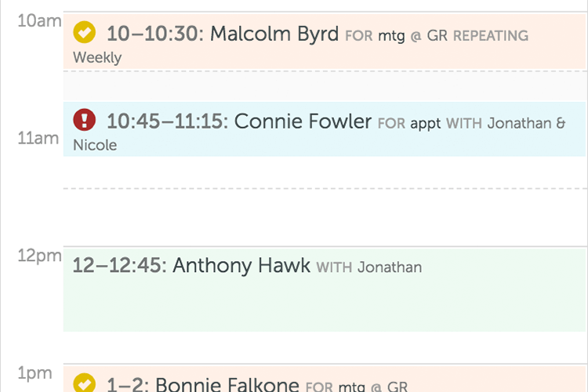
Task: Click the red alert icon on Connie Fowler
Action: click(x=84, y=120)
